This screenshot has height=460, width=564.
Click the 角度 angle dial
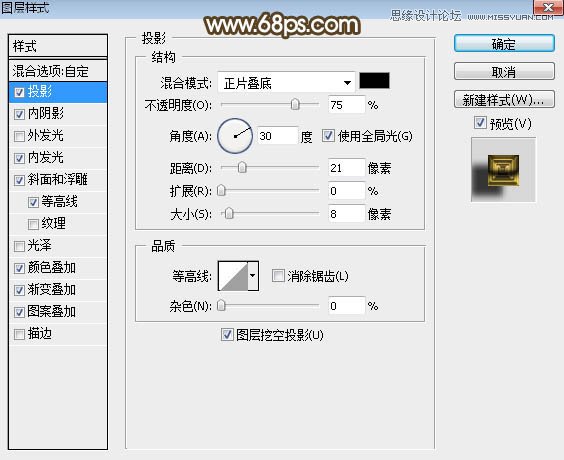tap(235, 136)
